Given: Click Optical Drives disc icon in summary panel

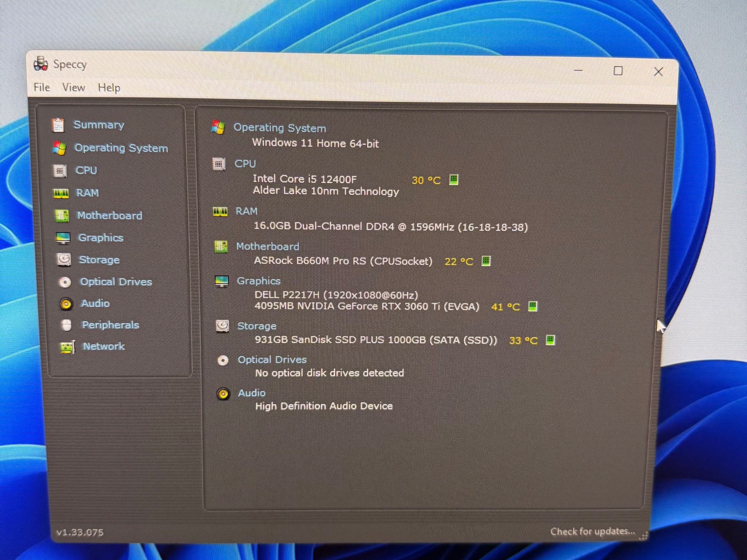Looking at the screenshot, I should [x=223, y=361].
